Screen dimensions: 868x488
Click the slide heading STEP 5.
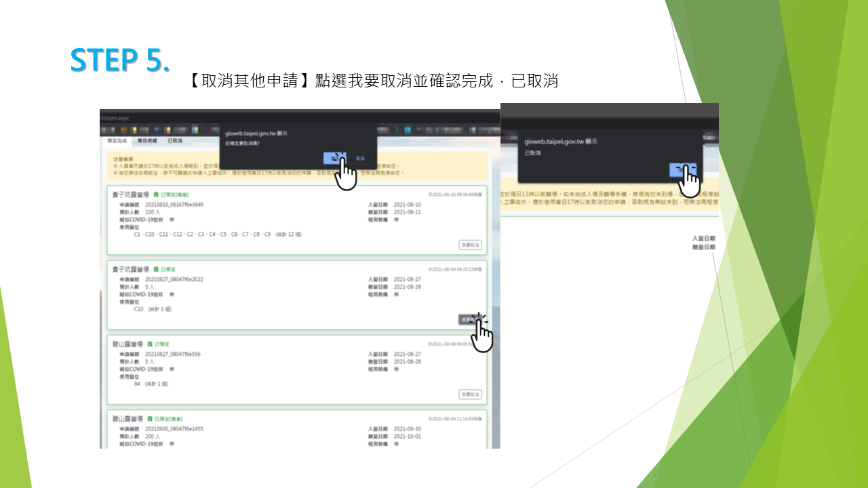pos(120,60)
